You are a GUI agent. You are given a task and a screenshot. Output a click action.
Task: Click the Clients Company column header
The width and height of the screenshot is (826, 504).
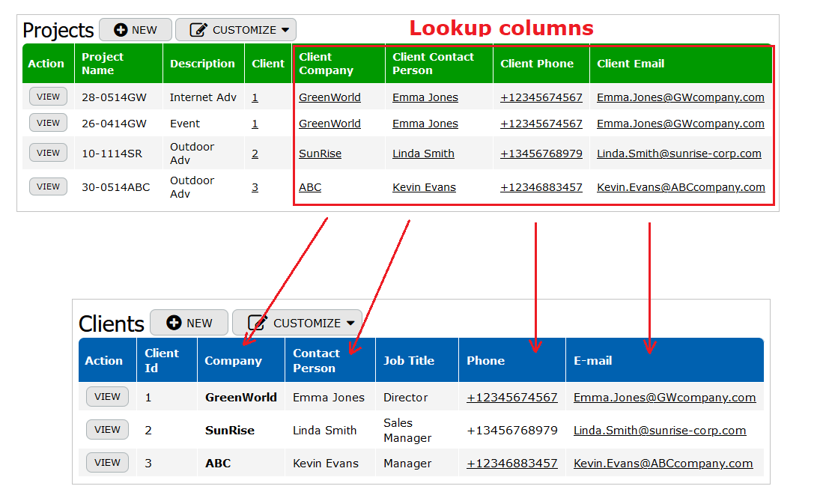(240, 360)
